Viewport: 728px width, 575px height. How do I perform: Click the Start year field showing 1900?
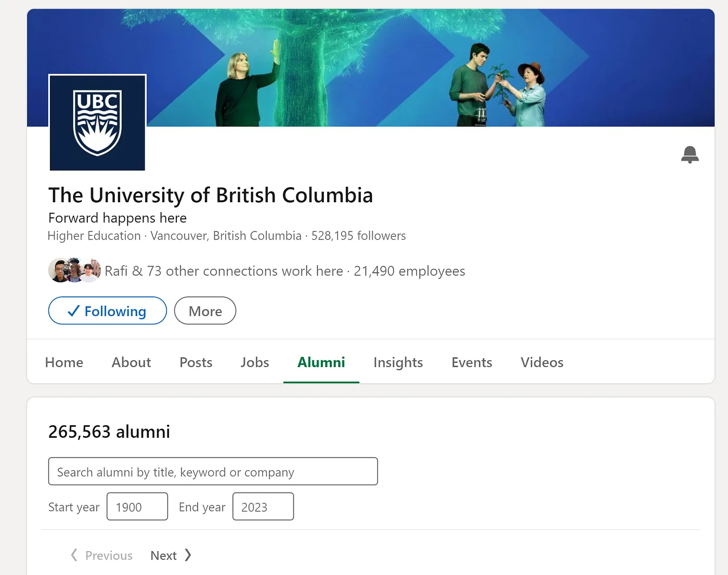point(137,506)
